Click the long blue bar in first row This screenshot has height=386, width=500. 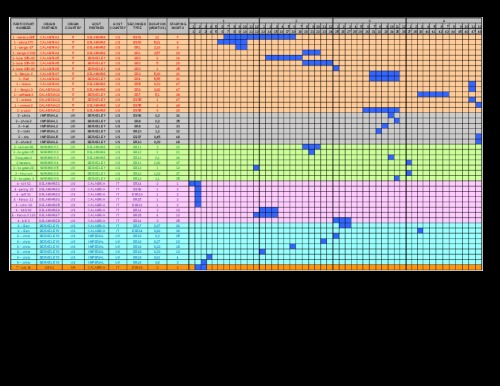coord(260,37)
